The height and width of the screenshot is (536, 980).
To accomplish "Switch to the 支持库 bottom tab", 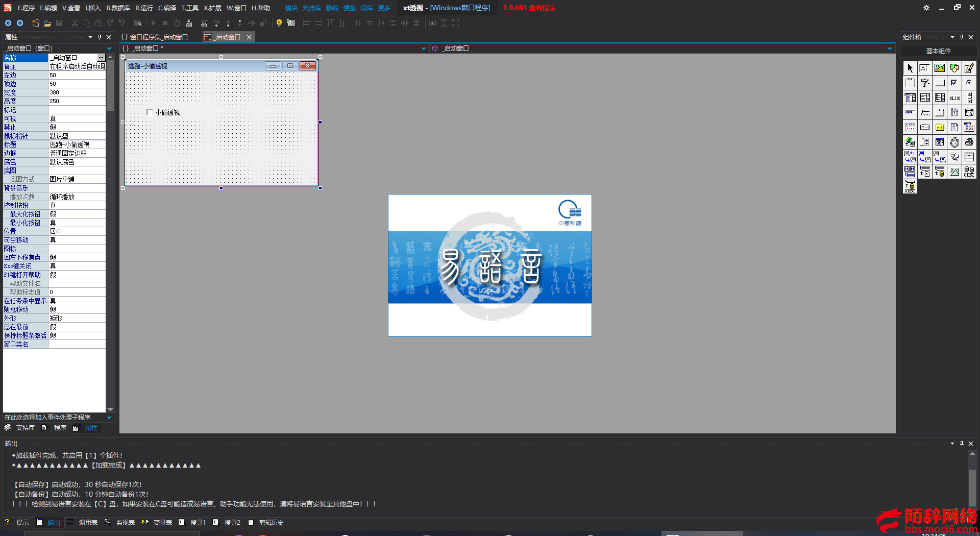I will tap(20, 428).
